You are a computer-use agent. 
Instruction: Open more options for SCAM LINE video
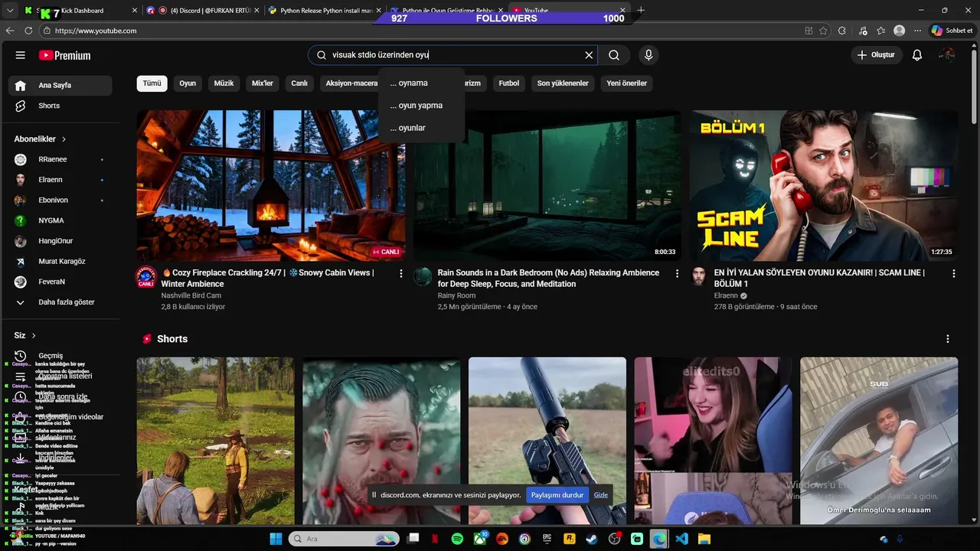953,273
